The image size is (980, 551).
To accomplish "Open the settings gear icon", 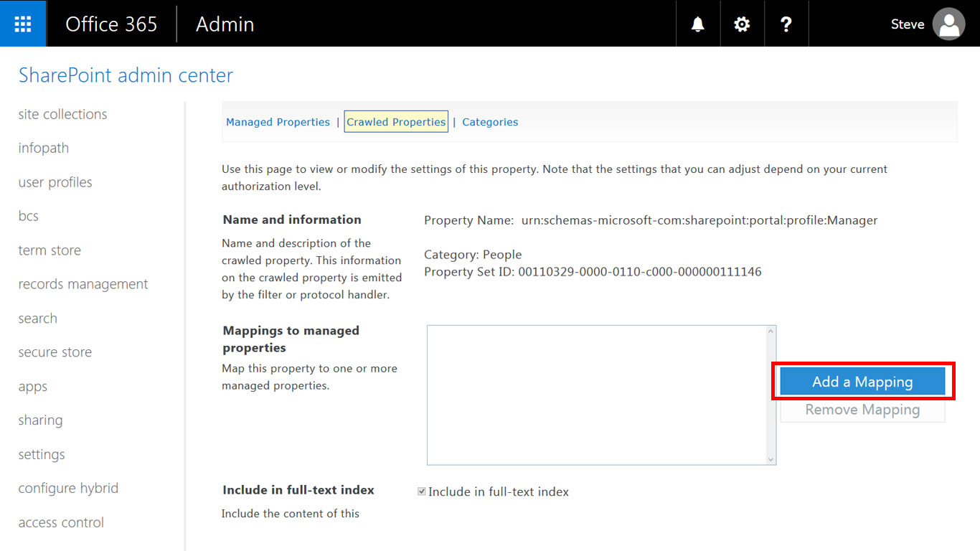I will [x=742, y=24].
